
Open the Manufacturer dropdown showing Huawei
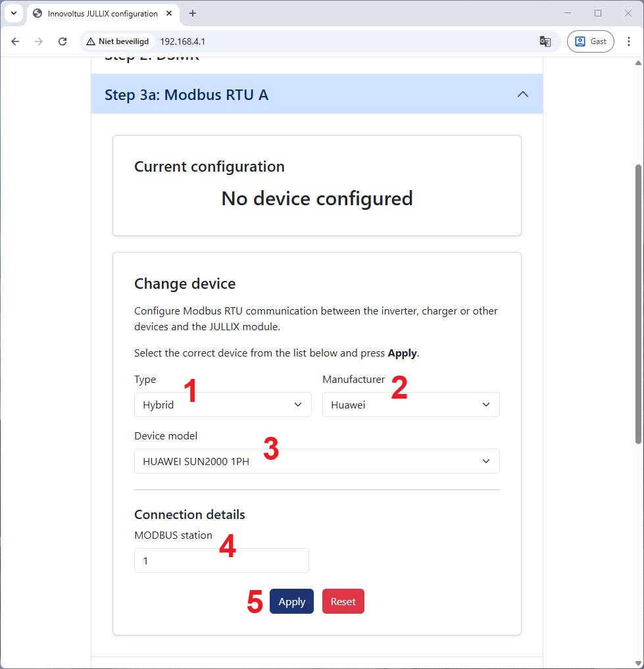[x=410, y=405]
